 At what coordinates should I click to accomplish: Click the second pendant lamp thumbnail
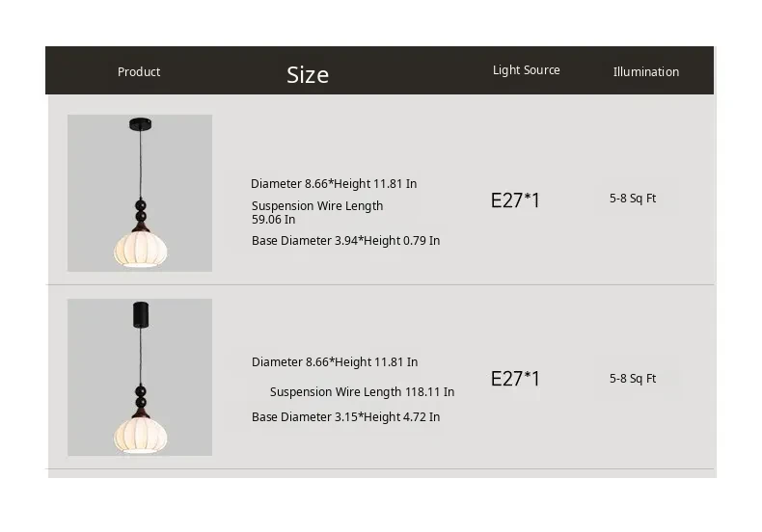pos(140,377)
